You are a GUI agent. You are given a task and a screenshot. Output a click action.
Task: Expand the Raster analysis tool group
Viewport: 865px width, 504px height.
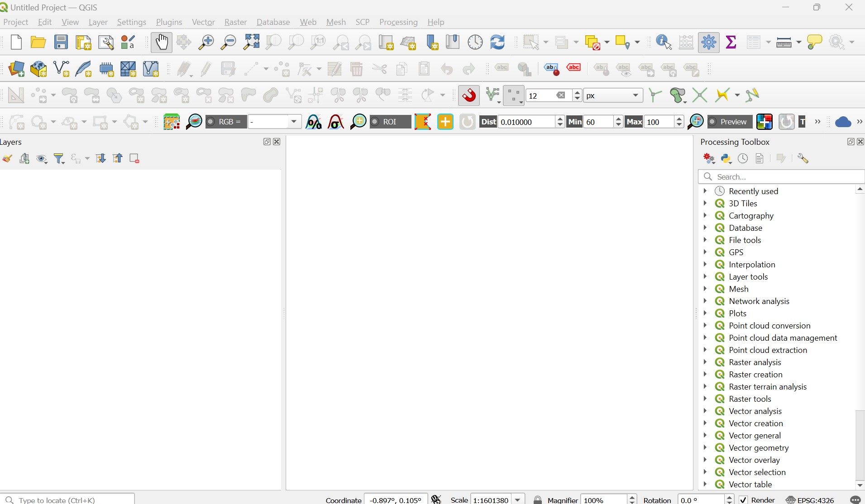click(705, 362)
